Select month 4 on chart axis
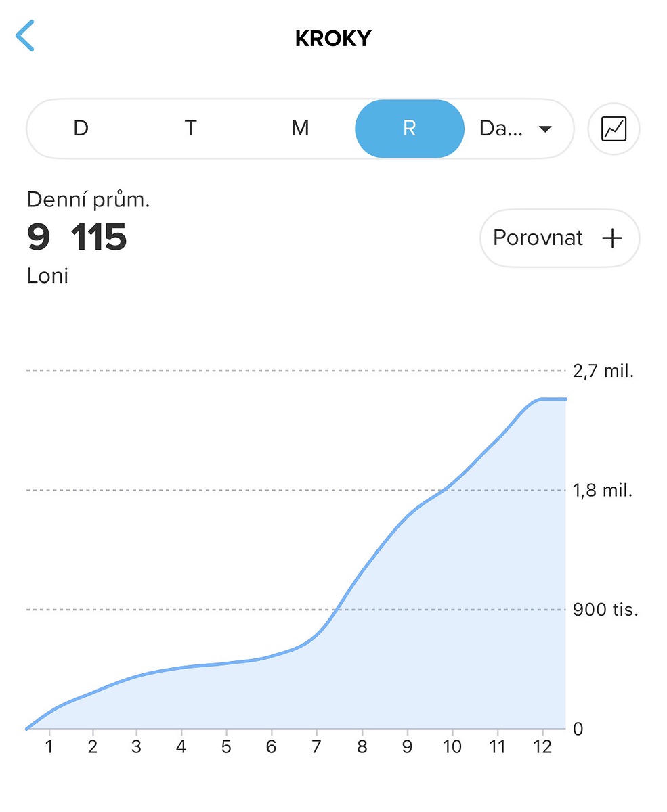Image resolution: width=667 pixels, height=812 pixels. pyautogui.click(x=181, y=747)
